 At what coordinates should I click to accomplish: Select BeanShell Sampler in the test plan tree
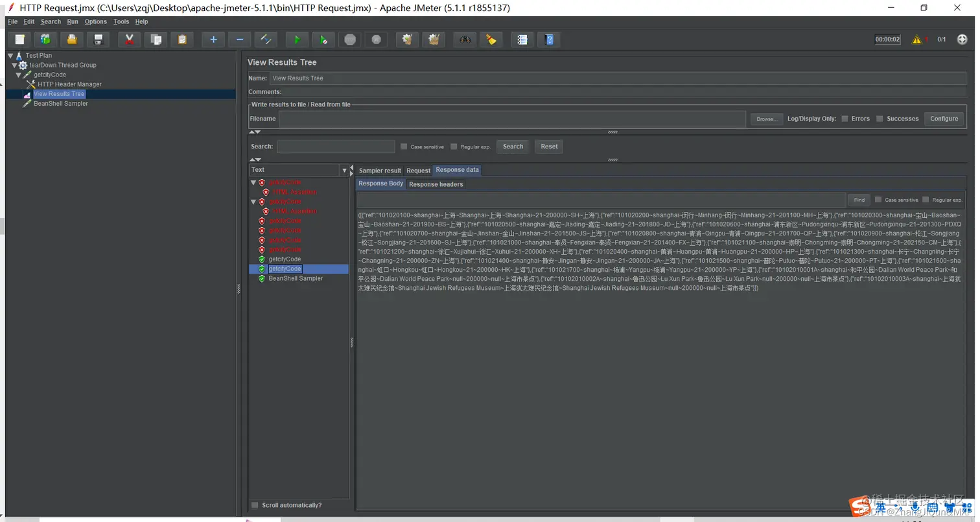click(x=61, y=104)
